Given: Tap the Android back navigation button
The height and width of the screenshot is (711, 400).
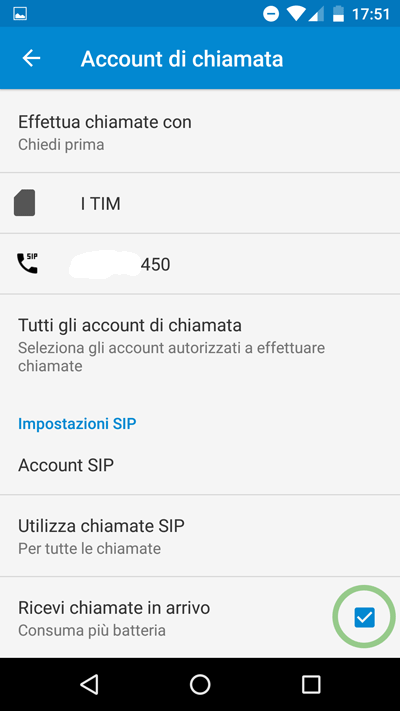Looking at the screenshot, I should 89,684.
